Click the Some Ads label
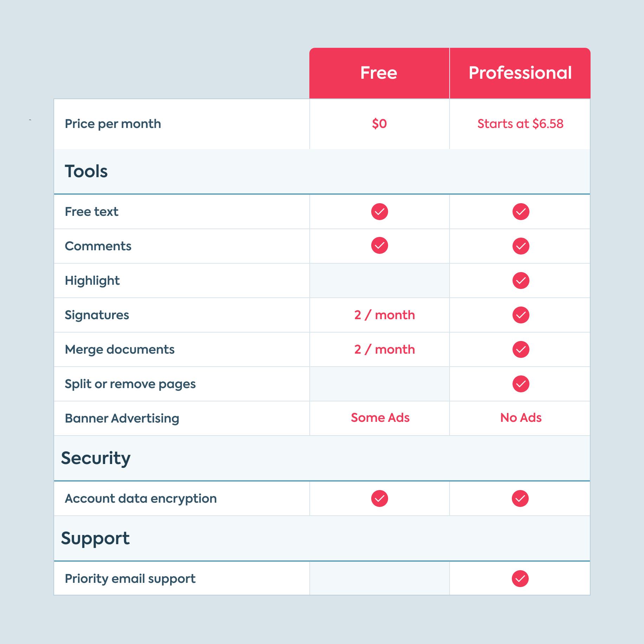Image resolution: width=644 pixels, height=644 pixels. click(380, 418)
